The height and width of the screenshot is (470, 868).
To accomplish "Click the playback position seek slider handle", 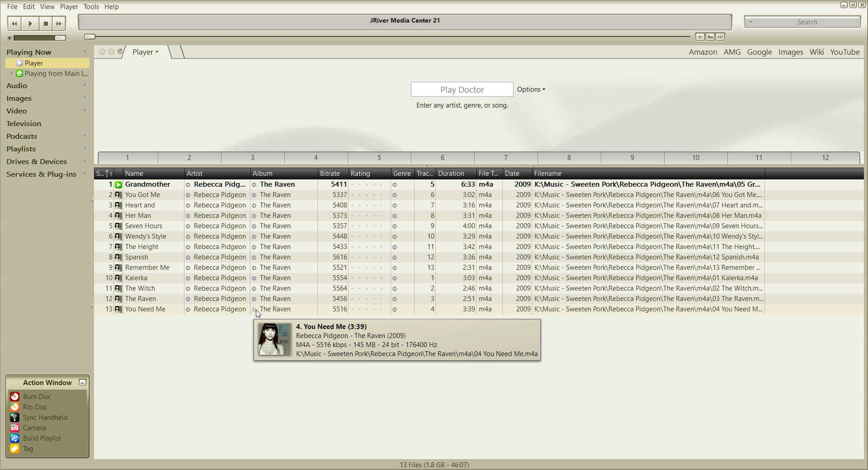I will pyautogui.click(x=90, y=37).
